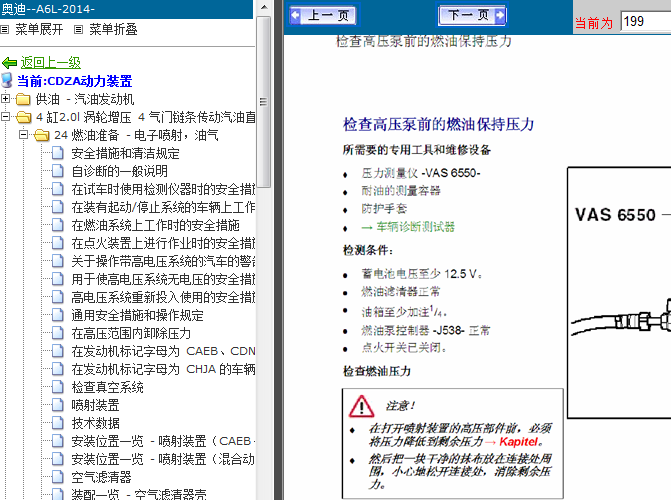Collapse the 4 缸2.0l 涡轮增压 tree node

tap(6, 117)
